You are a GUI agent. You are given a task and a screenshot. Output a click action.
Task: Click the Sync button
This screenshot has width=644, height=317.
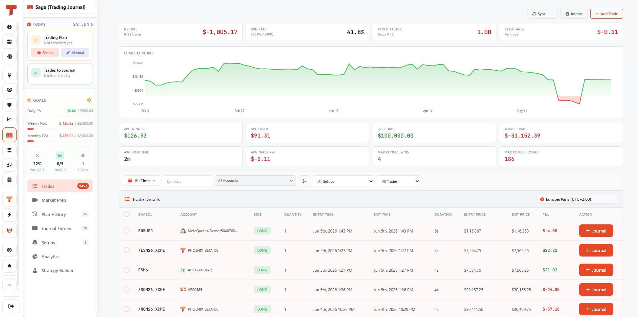pyautogui.click(x=542, y=14)
